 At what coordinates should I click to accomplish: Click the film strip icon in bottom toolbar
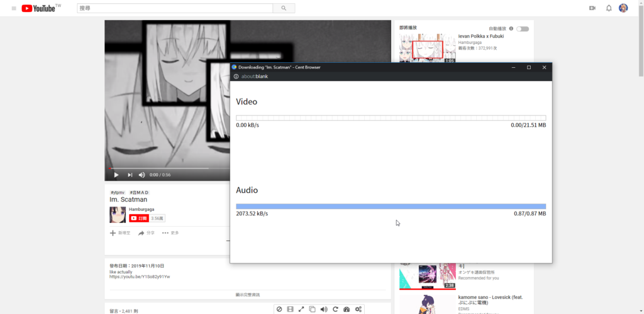pyautogui.click(x=290, y=309)
